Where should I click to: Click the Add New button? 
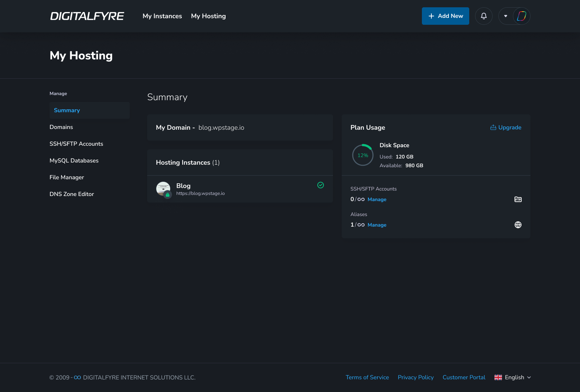[446, 16]
